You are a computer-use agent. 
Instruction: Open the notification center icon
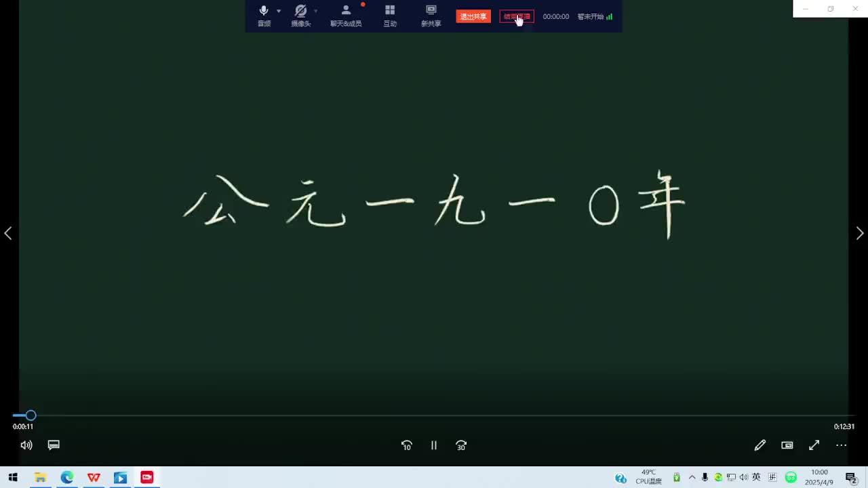point(851,478)
